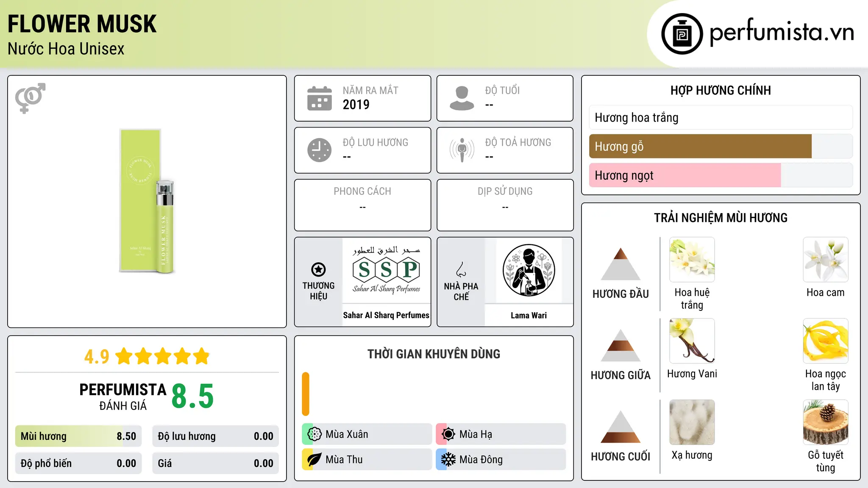Click the Sahar Al Sharq Perfumes brand name
868x488 pixels.
(x=386, y=315)
